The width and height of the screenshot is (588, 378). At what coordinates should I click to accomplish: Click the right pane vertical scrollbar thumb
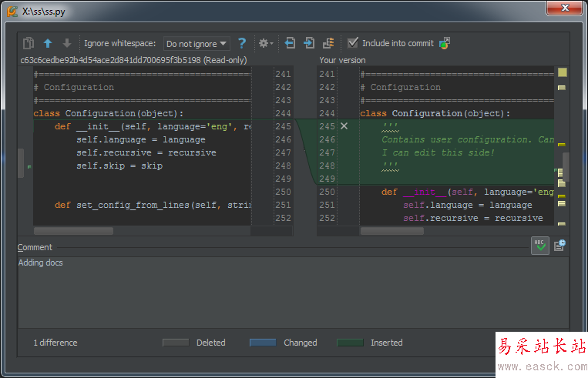(x=566, y=167)
